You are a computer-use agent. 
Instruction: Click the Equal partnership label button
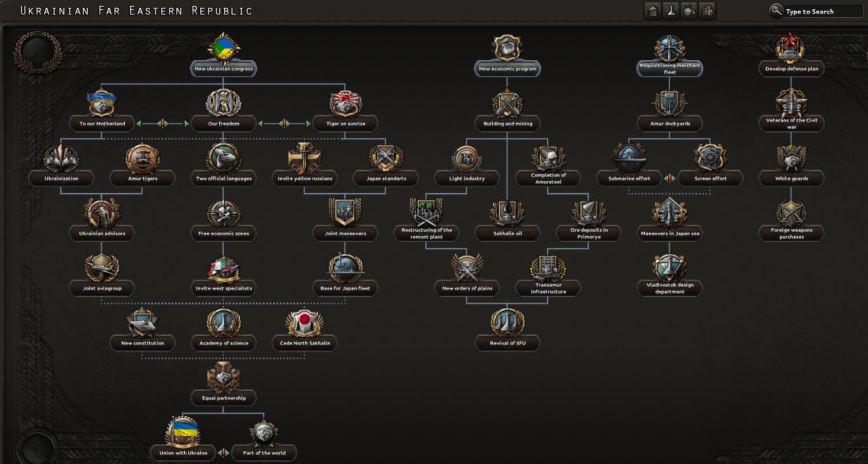[x=224, y=398]
